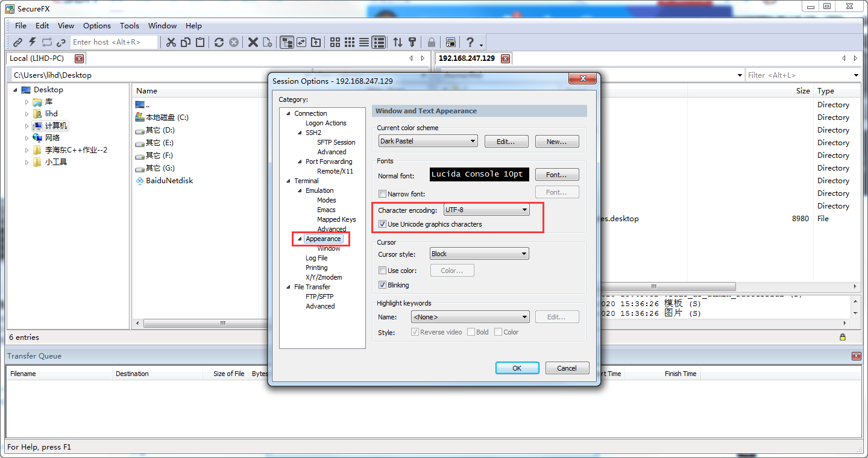868x458 pixels.
Task: Open the Cursor style dropdown
Action: point(479,254)
